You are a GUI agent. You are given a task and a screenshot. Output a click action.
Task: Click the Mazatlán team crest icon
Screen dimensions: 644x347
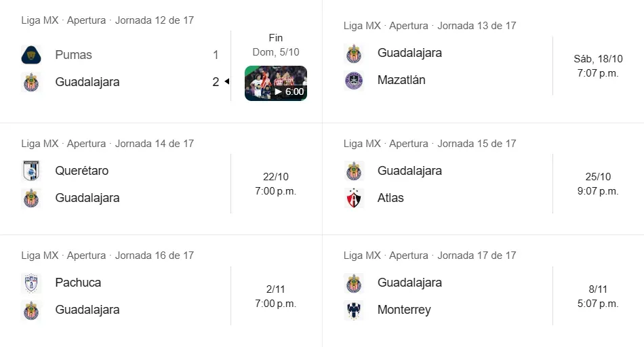tap(354, 80)
